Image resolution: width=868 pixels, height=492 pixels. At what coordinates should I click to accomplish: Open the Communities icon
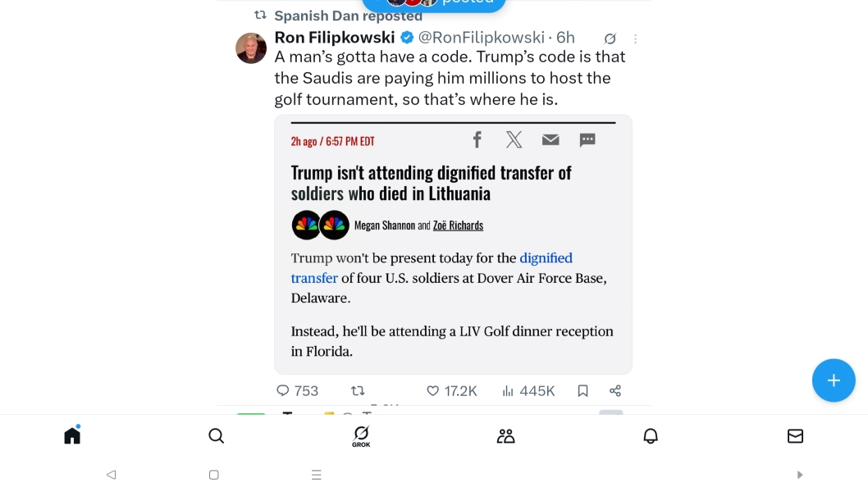pyautogui.click(x=505, y=435)
